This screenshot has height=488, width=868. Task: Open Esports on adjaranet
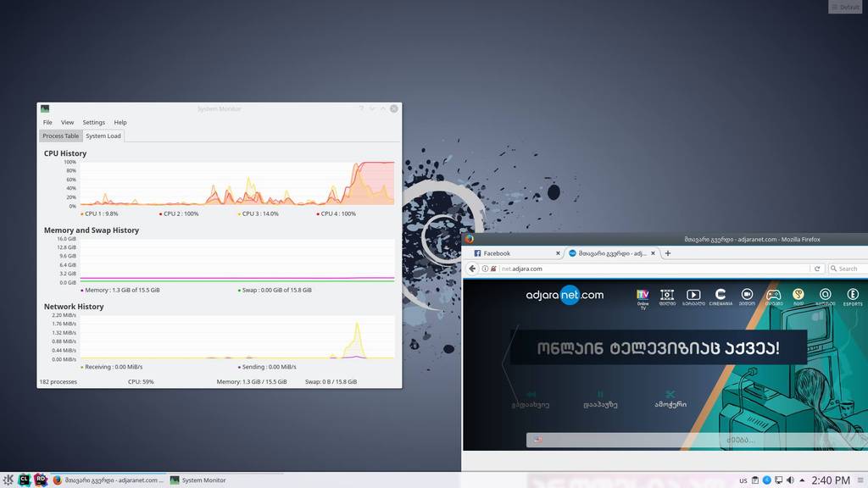(x=853, y=297)
